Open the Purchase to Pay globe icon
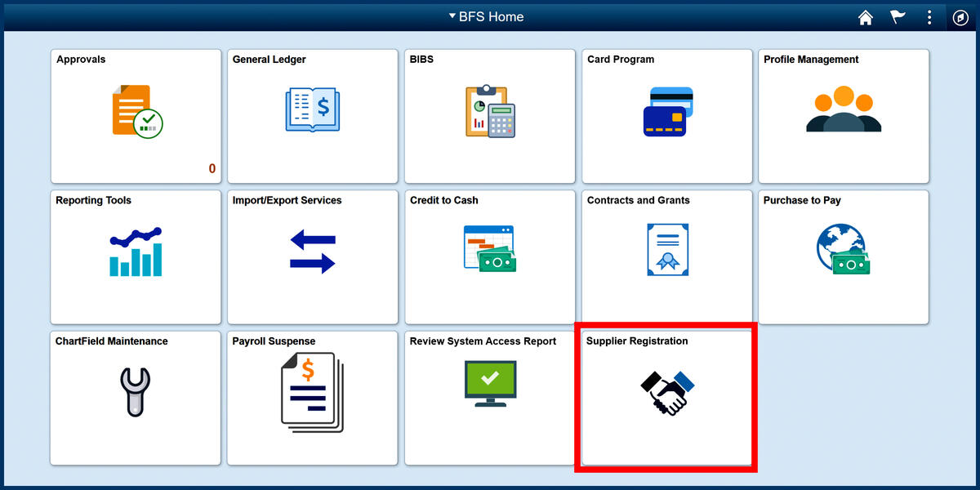This screenshot has height=490, width=980. pyautogui.click(x=844, y=249)
